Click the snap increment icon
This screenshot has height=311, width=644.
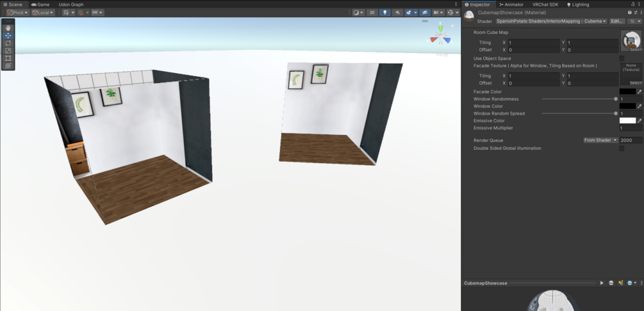[95, 13]
